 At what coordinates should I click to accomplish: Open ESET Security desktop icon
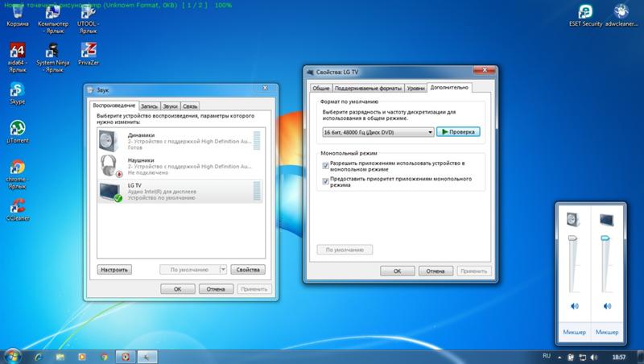tap(585, 15)
